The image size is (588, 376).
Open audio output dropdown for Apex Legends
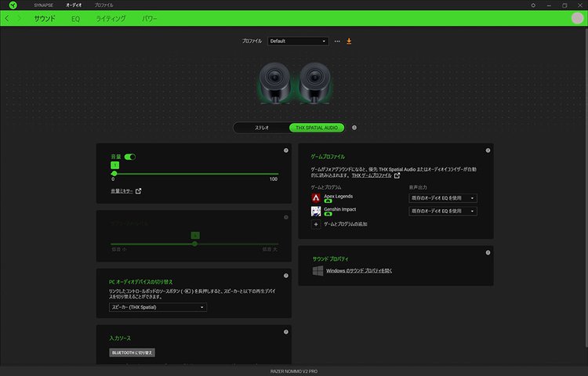pos(443,198)
